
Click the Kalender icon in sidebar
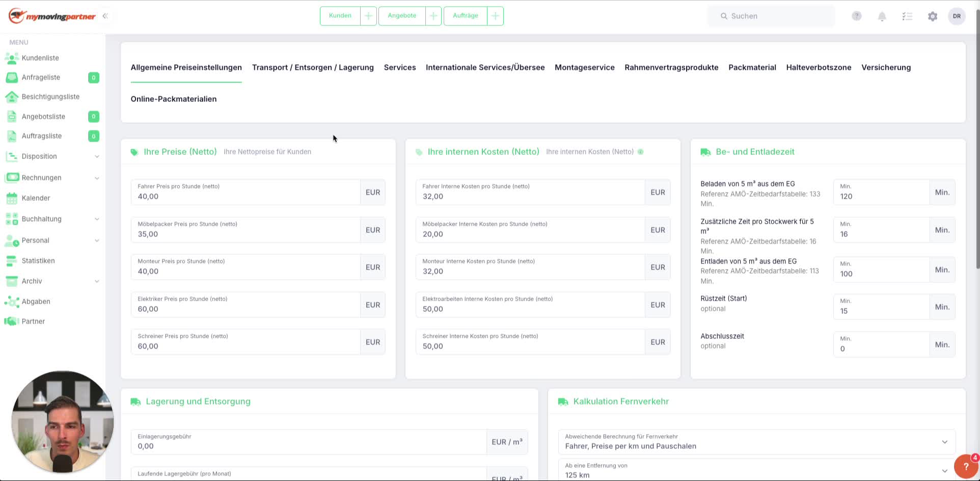11,198
